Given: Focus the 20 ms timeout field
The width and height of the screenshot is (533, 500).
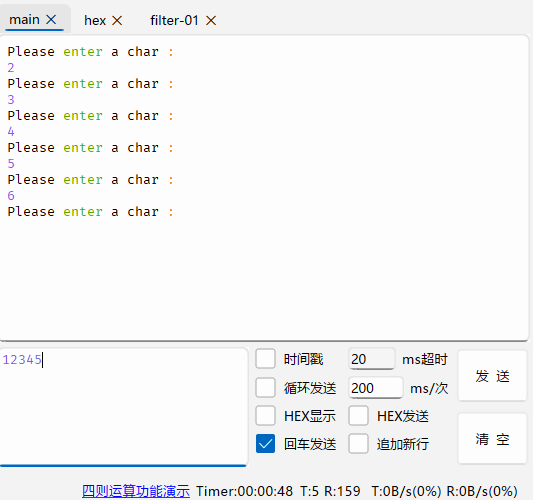Looking at the screenshot, I should (x=372, y=359).
